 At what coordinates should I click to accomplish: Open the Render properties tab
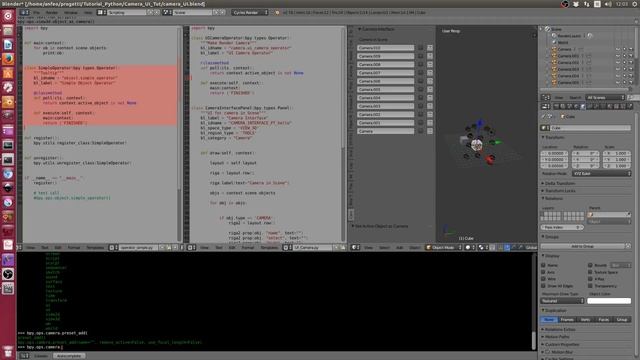(556, 107)
